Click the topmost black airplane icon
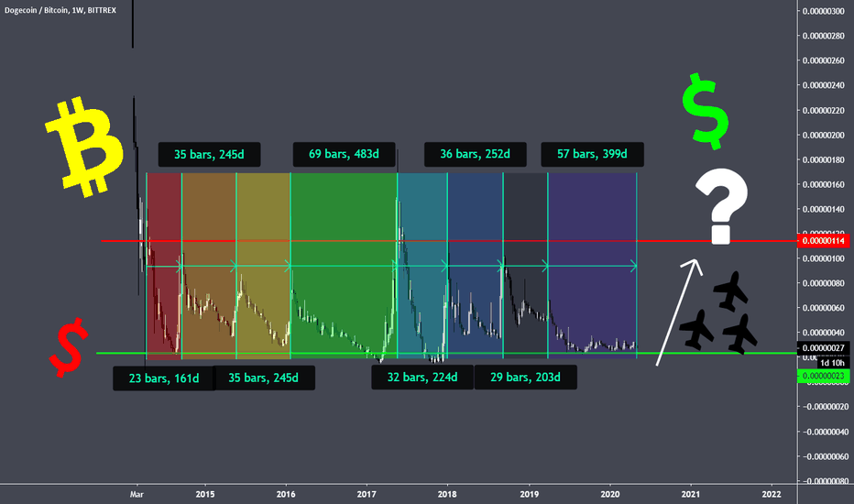This screenshot has width=854, height=504. (730, 291)
